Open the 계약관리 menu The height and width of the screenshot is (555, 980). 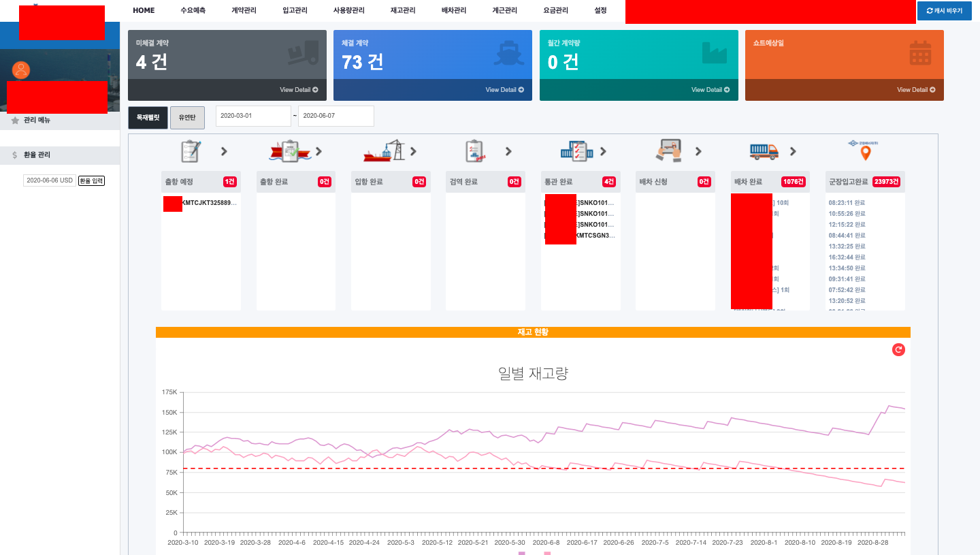244,11
